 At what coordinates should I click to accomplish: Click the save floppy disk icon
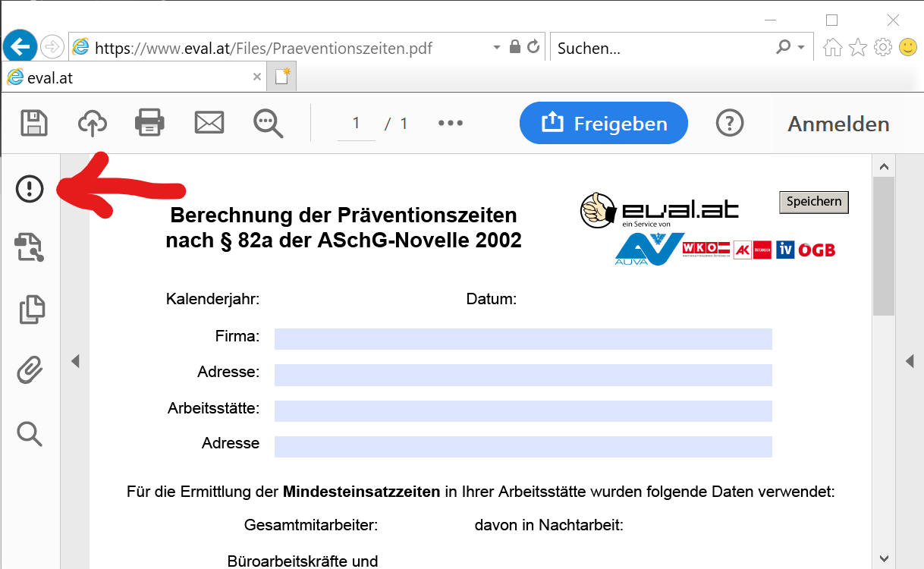tap(33, 123)
